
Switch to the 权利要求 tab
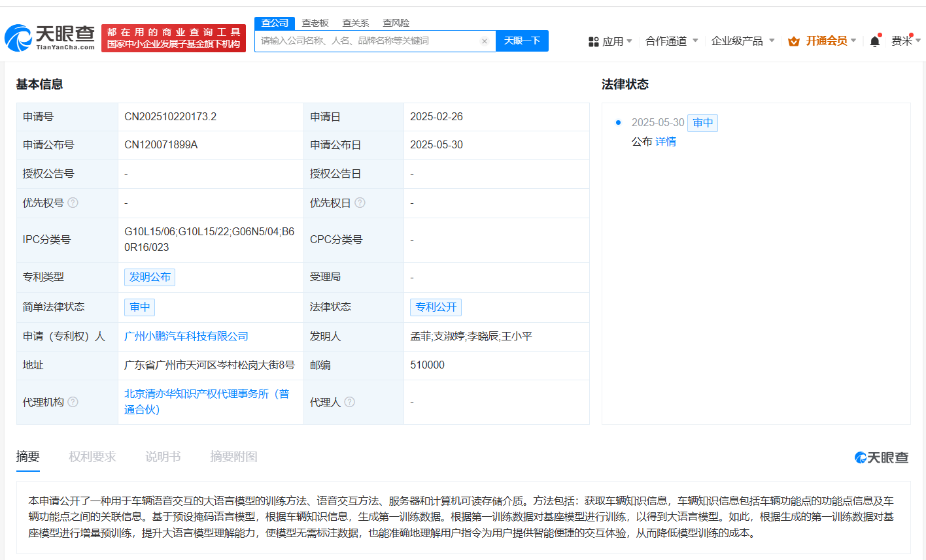[x=92, y=457]
